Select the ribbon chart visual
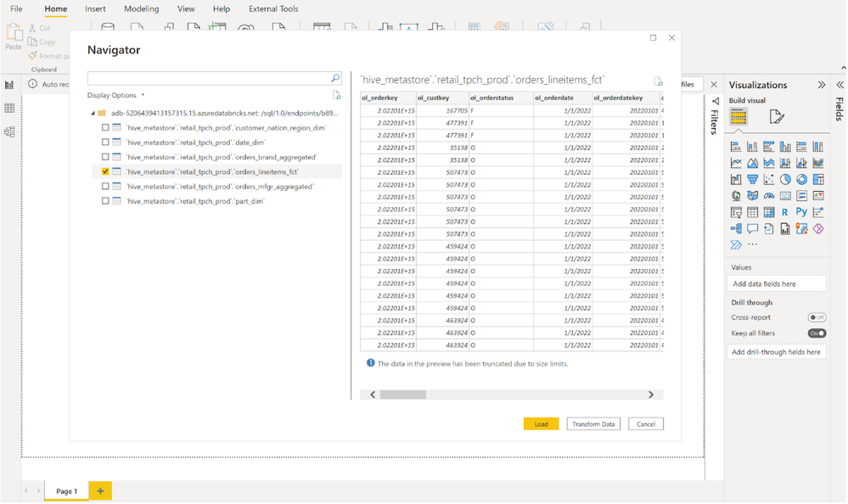848x504 pixels. tap(818, 163)
